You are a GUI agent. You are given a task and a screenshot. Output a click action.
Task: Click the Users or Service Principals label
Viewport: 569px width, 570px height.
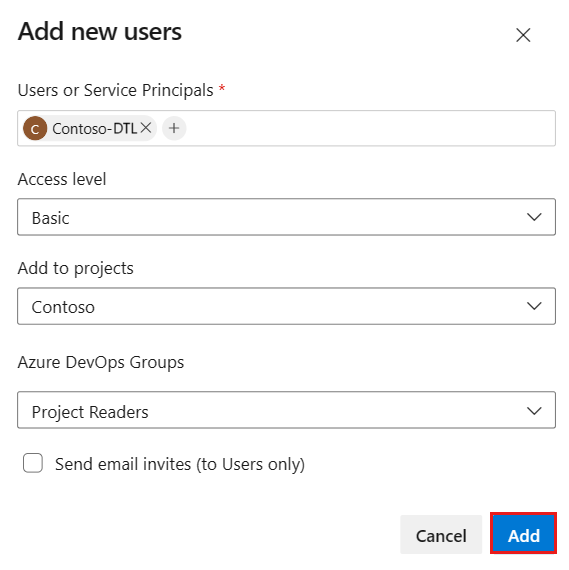point(115,91)
